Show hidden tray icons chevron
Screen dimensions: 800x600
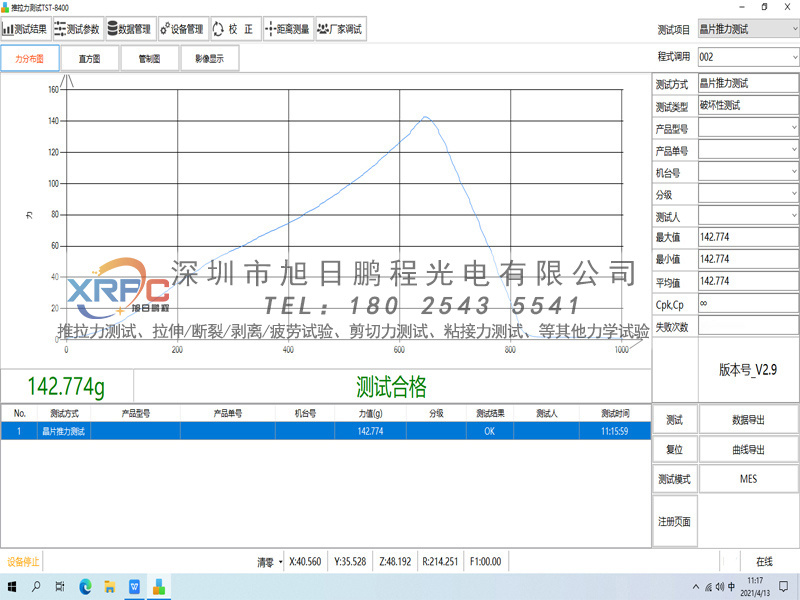pyautogui.click(x=695, y=587)
